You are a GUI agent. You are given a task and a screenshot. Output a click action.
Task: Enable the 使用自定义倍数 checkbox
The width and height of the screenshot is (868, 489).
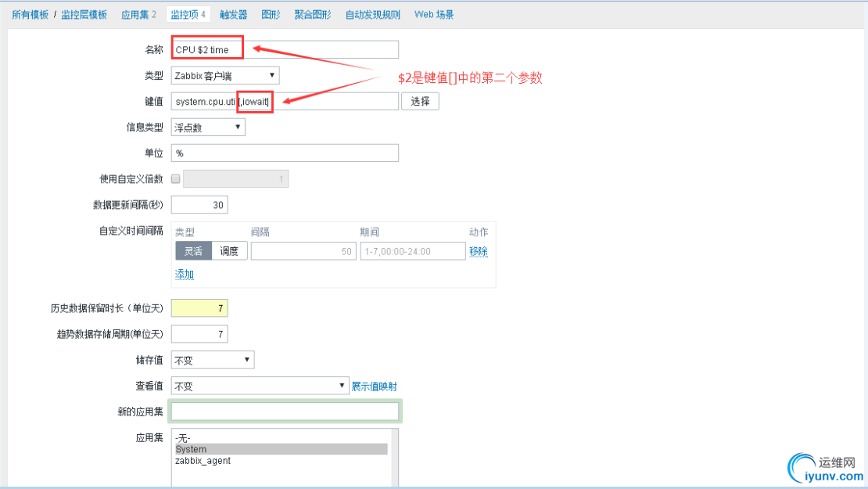click(x=175, y=179)
